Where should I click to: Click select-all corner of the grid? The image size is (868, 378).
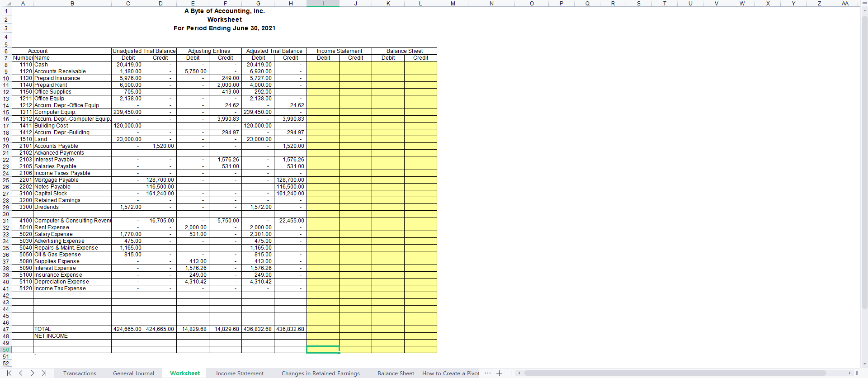[x=6, y=3]
